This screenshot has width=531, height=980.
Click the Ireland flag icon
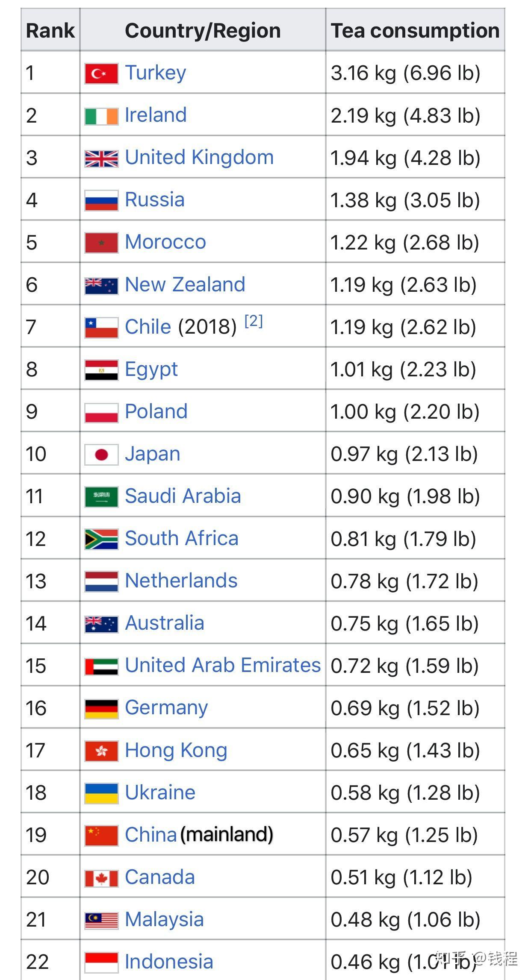click(x=101, y=116)
